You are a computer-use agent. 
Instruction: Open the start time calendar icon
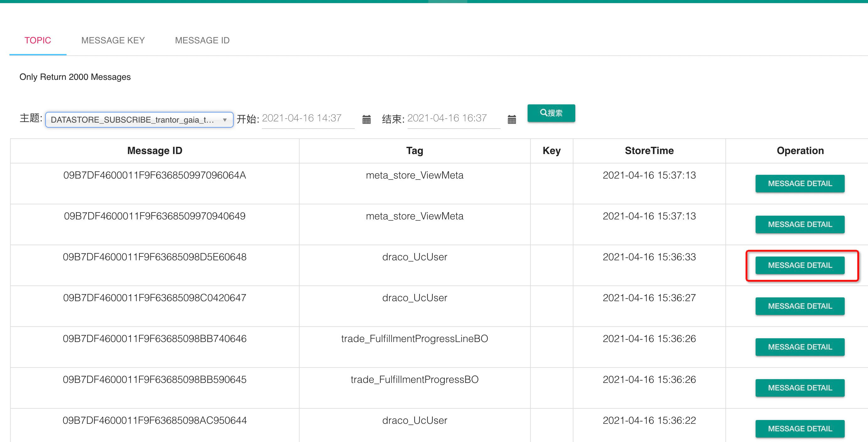coord(366,119)
